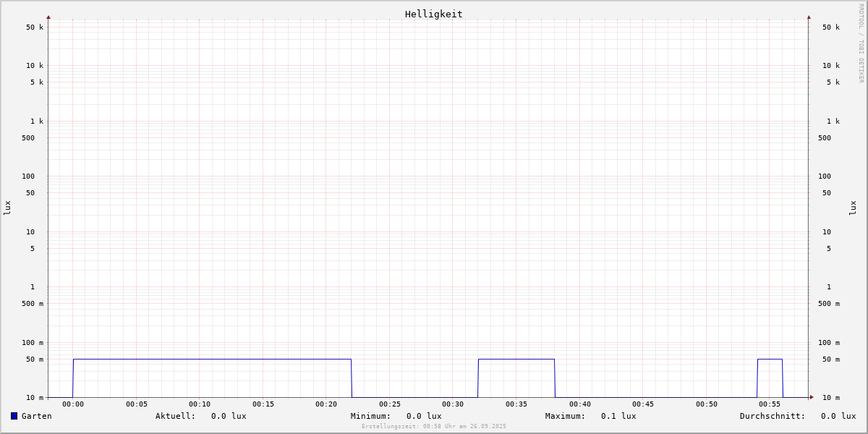Click the 100 label on right axis
The width and height of the screenshot is (868, 434).
(x=825, y=176)
